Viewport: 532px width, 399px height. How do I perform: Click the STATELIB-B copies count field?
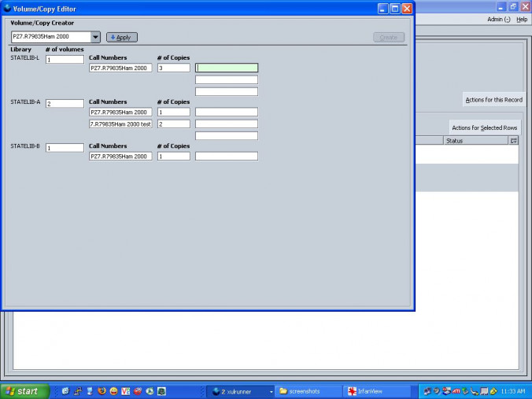coord(174,156)
